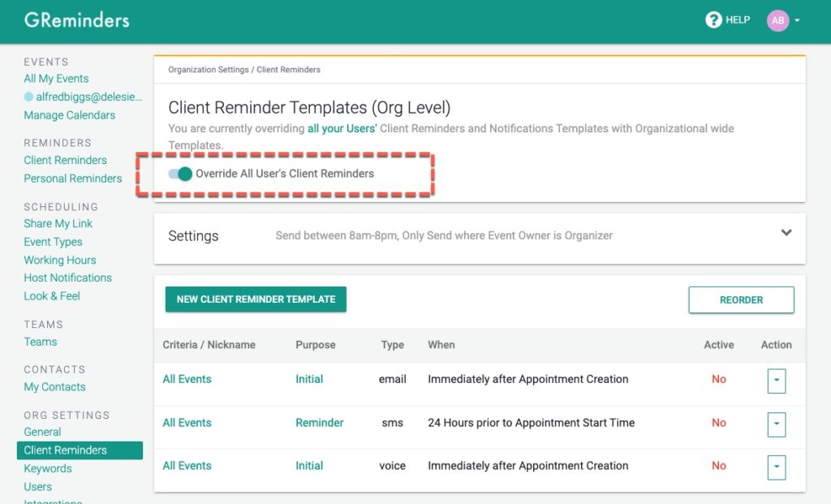Open All My Events in sidebar

[x=56, y=79]
